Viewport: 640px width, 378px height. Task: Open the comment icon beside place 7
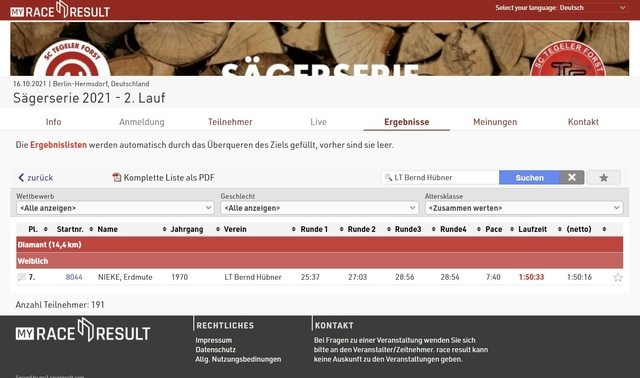(x=22, y=277)
